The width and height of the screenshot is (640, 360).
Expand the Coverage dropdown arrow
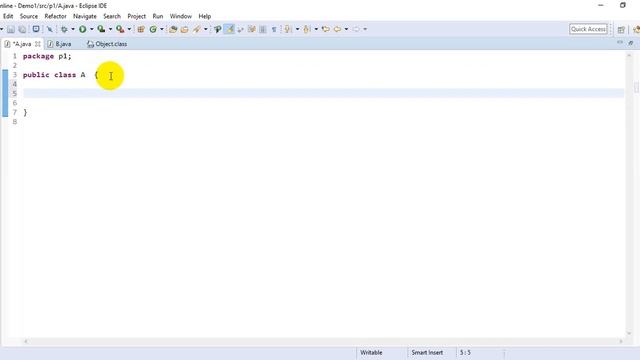click(110, 29)
